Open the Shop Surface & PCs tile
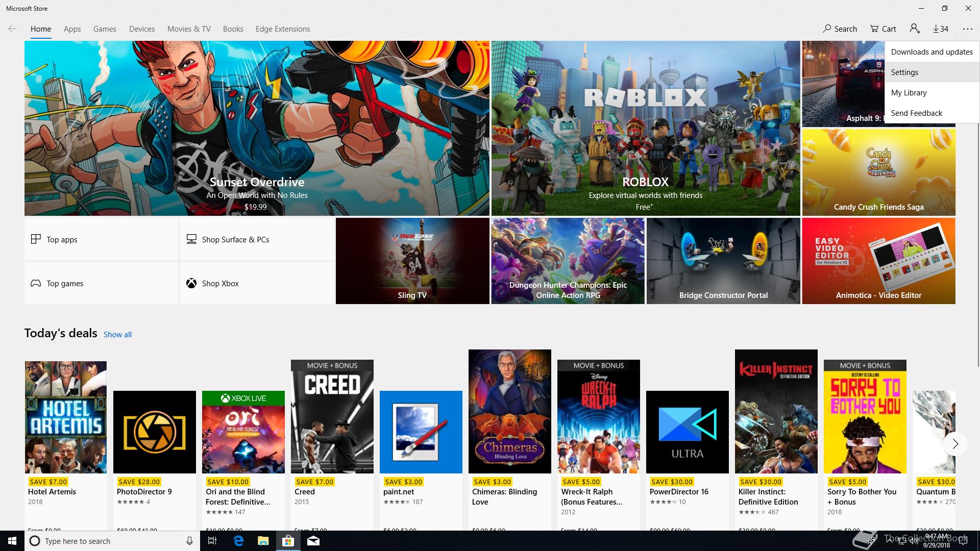The width and height of the screenshot is (980, 551). [x=257, y=239]
